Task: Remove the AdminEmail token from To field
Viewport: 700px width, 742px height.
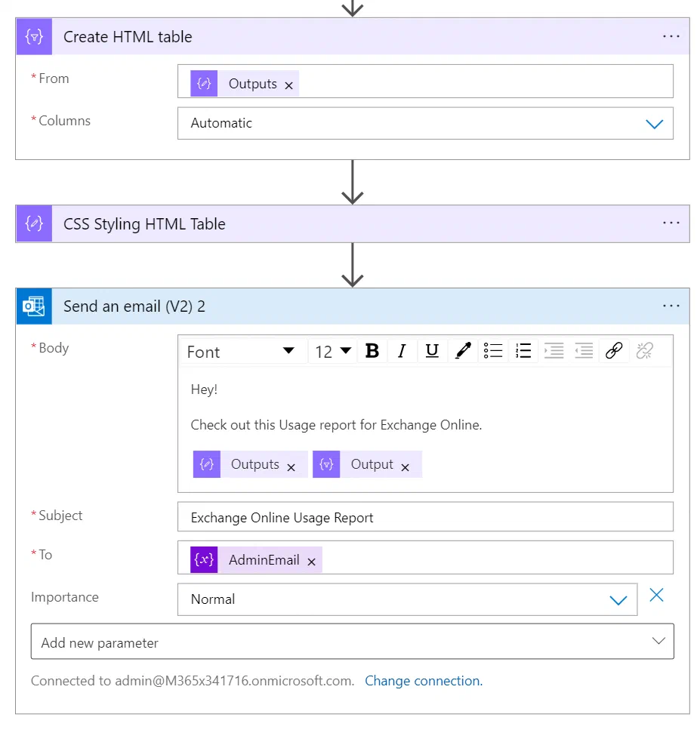Action: (x=311, y=562)
